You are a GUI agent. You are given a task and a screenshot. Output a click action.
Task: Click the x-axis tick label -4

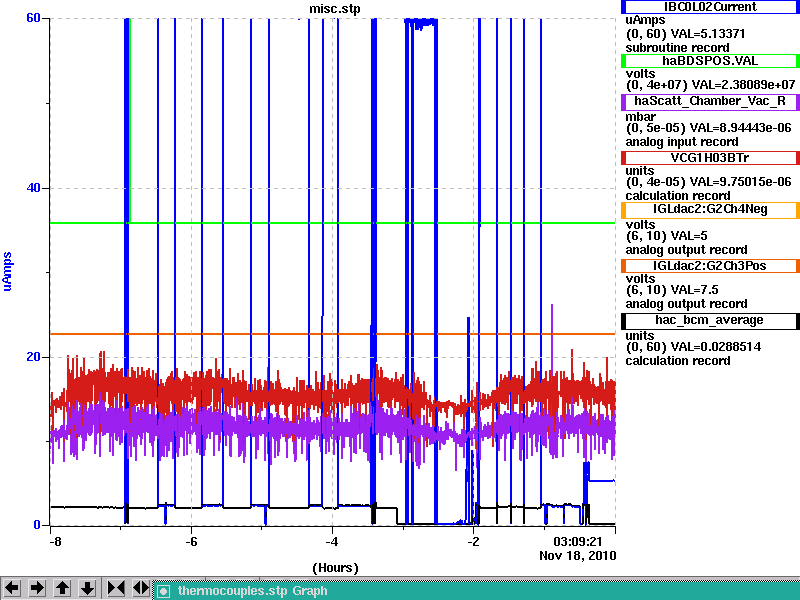coord(332,541)
